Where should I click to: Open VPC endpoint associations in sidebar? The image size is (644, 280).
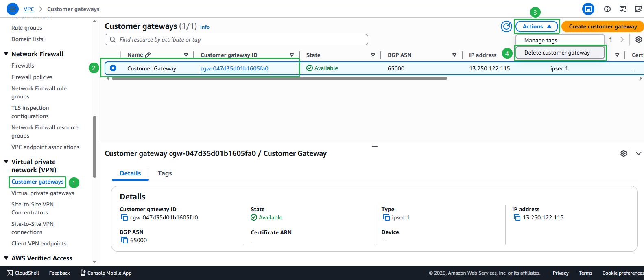tap(46, 147)
